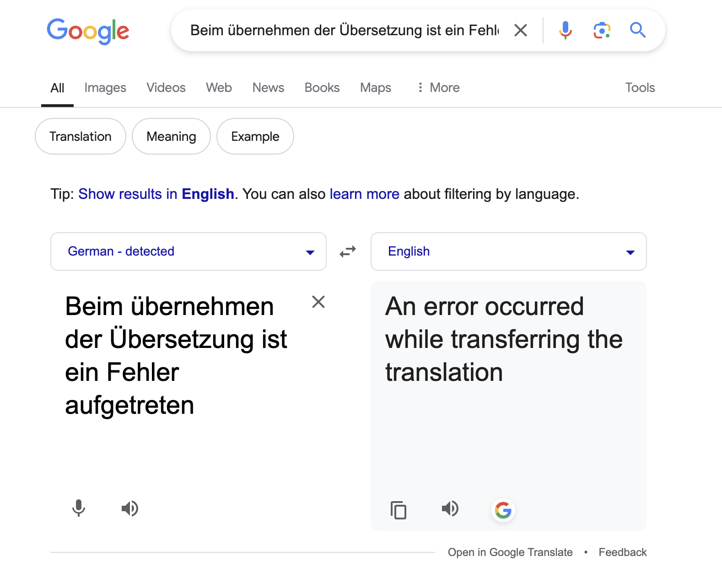
Task: Click the Google logo
Action: point(88,31)
